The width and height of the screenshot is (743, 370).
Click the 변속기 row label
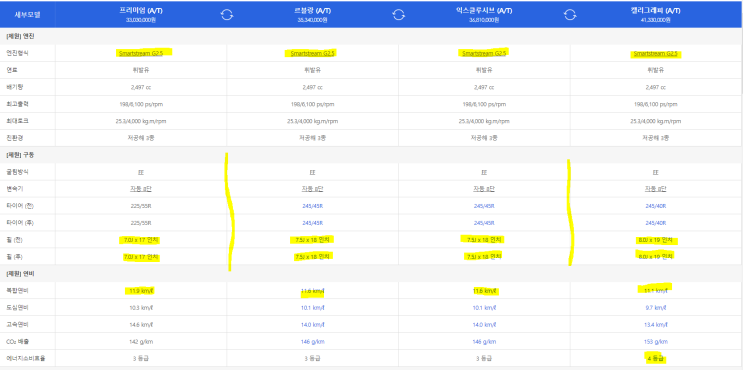[x=14, y=189]
